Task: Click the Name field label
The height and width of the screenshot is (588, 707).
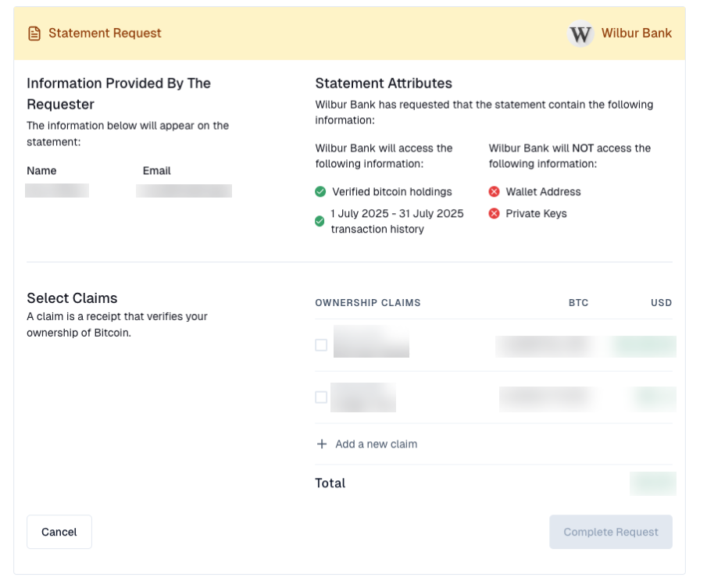Action: (x=41, y=171)
